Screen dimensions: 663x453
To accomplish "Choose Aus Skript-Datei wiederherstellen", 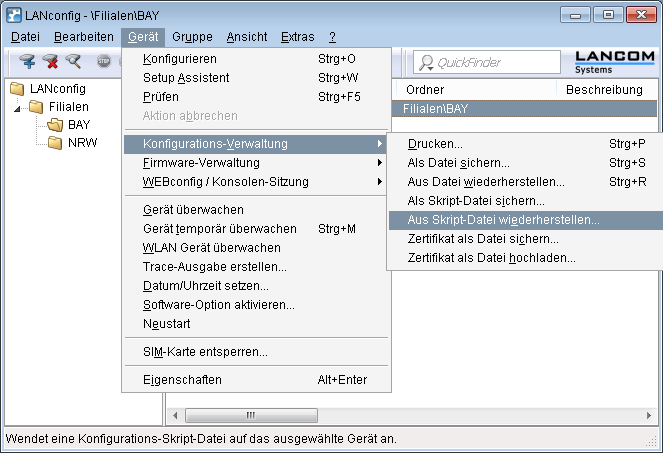I will pos(504,219).
